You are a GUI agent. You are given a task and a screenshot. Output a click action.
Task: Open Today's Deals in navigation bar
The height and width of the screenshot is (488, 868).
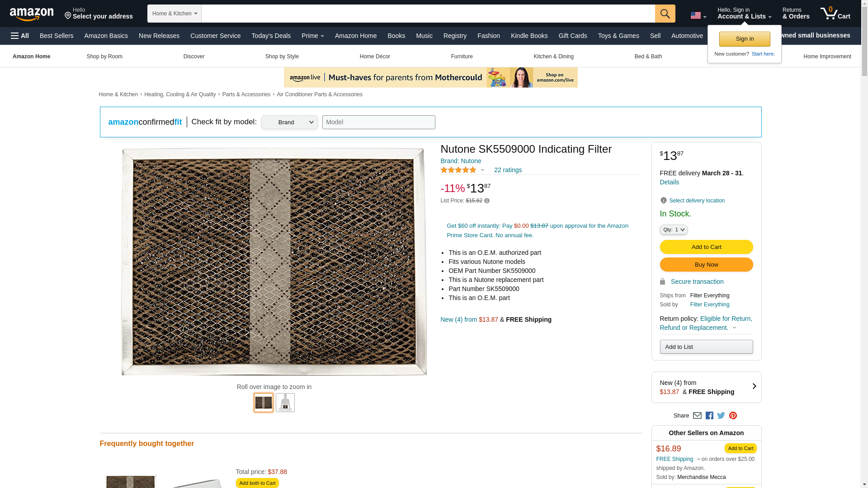coord(271,36)
